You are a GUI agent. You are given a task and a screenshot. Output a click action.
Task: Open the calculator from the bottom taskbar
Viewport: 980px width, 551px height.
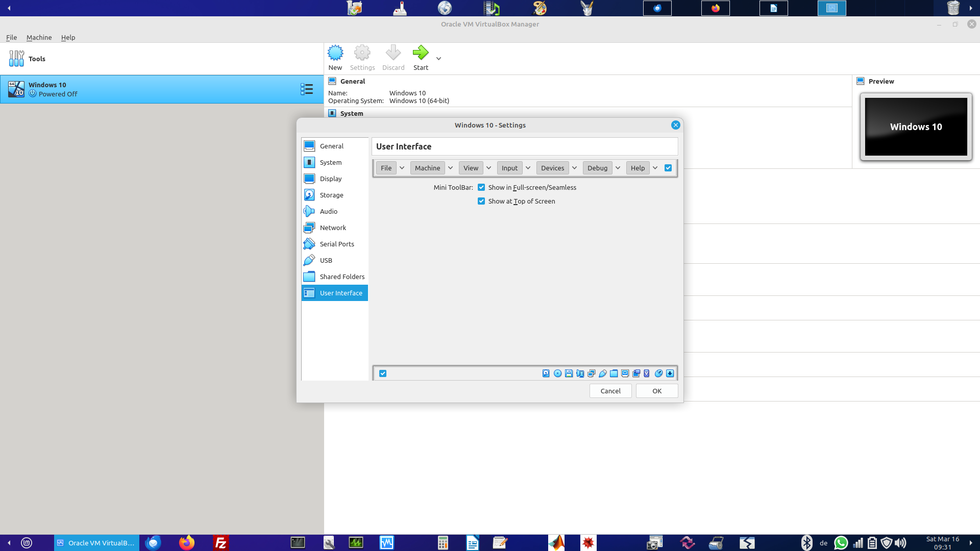443,543
